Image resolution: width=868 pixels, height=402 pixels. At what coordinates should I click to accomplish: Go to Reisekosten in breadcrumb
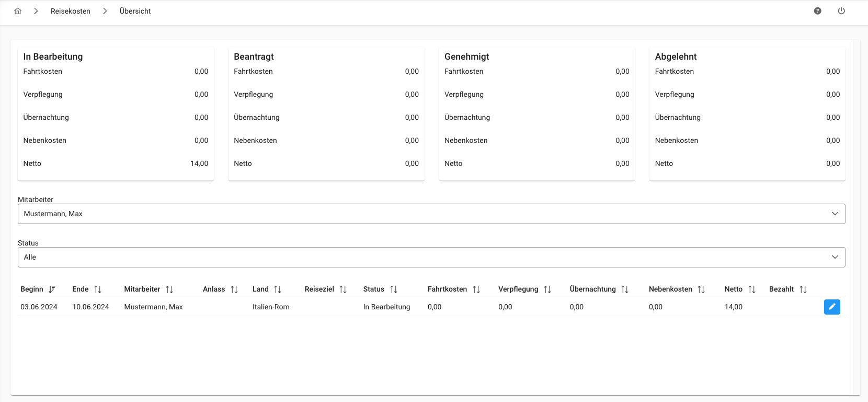(x=71, y=11)
